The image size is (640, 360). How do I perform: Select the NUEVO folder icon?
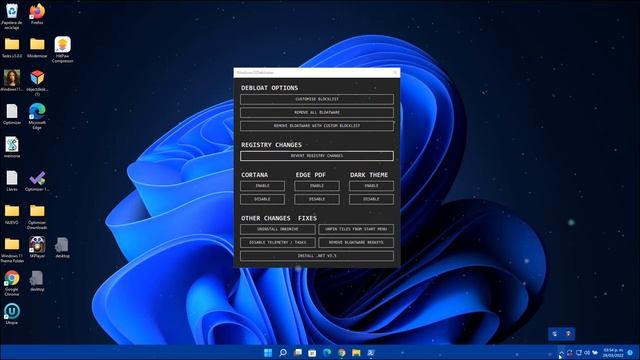[12, 214]
